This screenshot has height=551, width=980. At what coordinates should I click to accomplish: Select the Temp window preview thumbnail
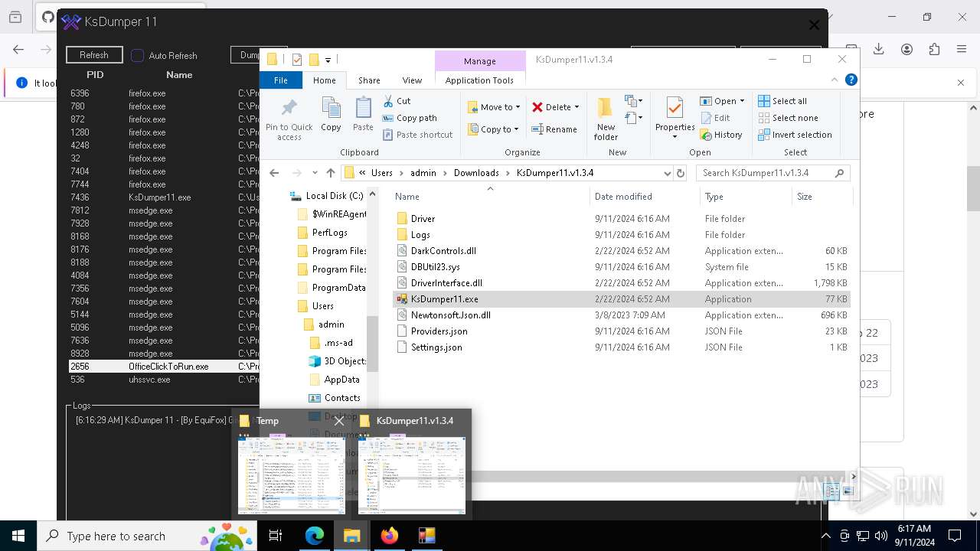[x=292, y=475]
